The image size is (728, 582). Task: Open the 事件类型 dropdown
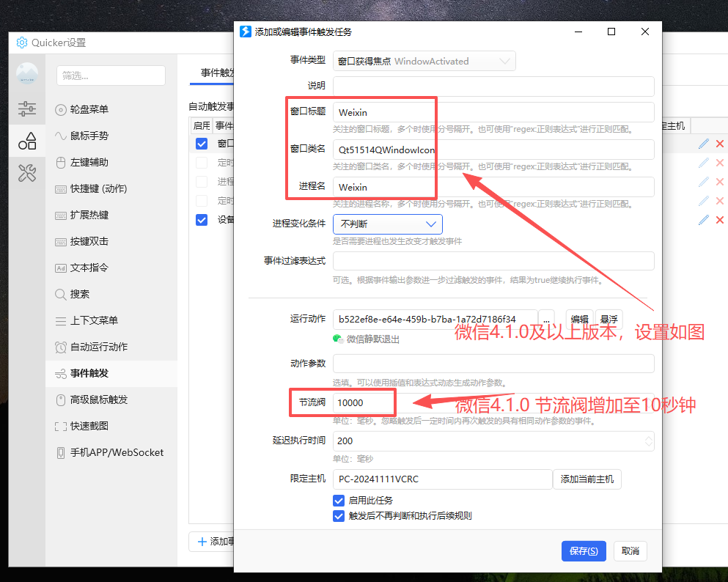pos(424,62)
